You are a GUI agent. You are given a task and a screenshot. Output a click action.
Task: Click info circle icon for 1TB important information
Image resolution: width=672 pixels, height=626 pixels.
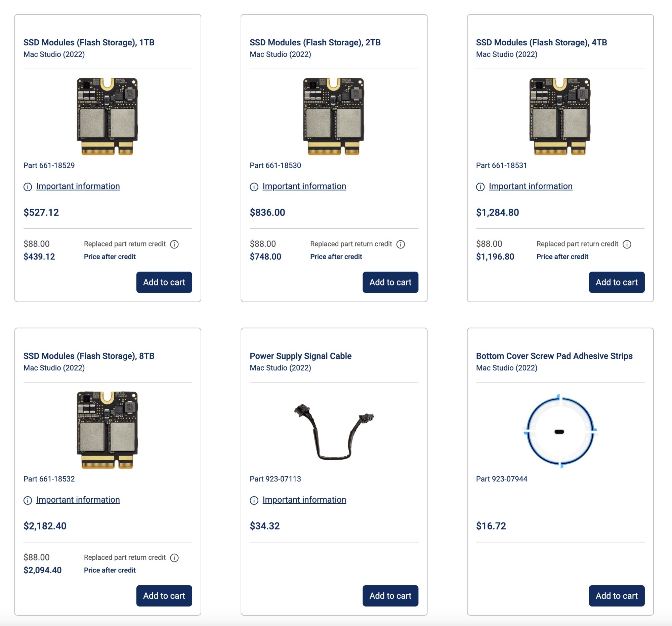[28, 187]
